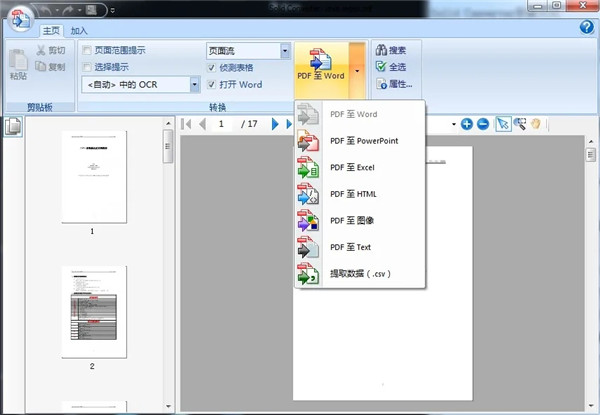Click the 提取数据 (.csv) icon
This screenshot has height=415, width=600.
[308, 273]
